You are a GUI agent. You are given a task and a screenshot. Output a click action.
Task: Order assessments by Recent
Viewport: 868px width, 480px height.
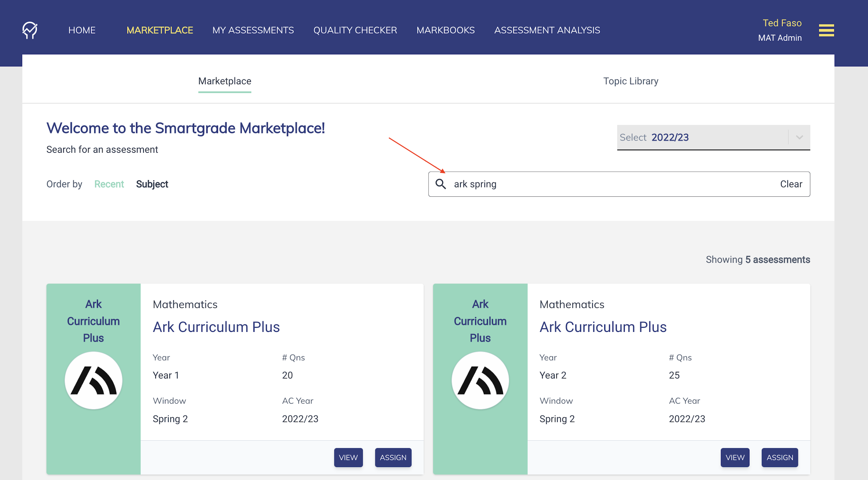pos(109,184)
